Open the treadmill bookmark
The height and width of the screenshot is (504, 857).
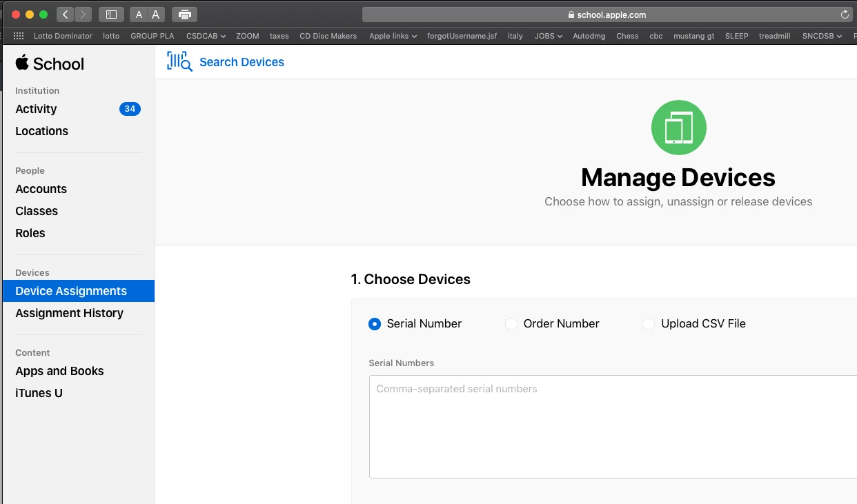click(775, 36)
